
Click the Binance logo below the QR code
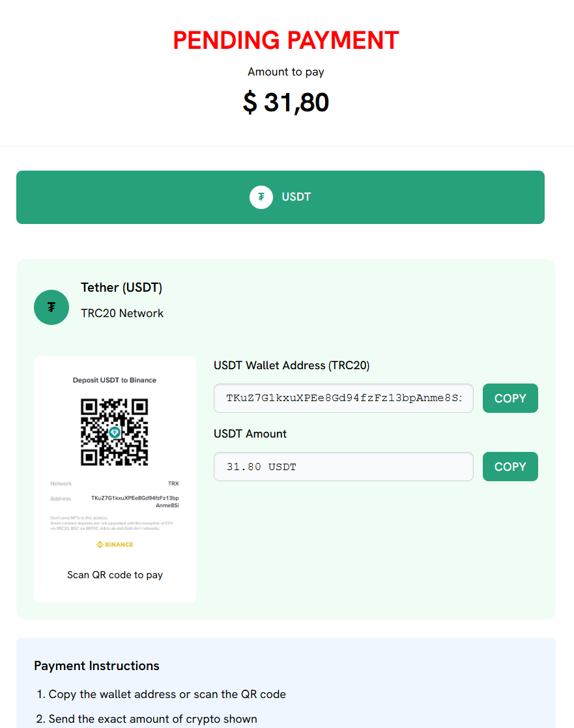(115, 544)
